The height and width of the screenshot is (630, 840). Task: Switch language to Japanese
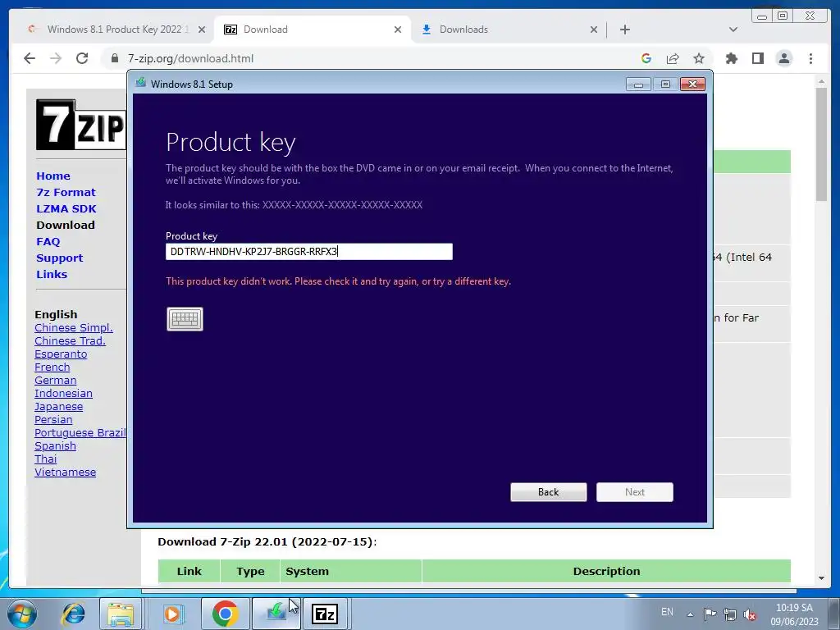(x=58, y=407)
